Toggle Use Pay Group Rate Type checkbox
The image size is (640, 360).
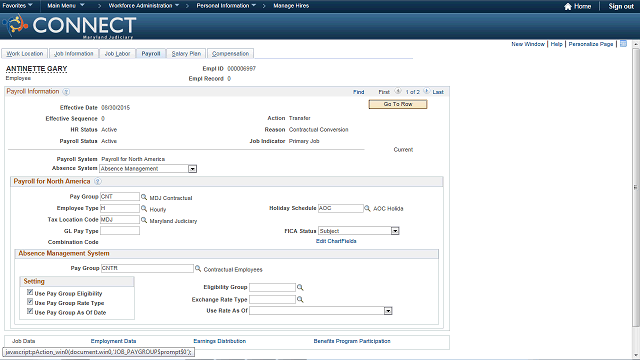[30, 302]
